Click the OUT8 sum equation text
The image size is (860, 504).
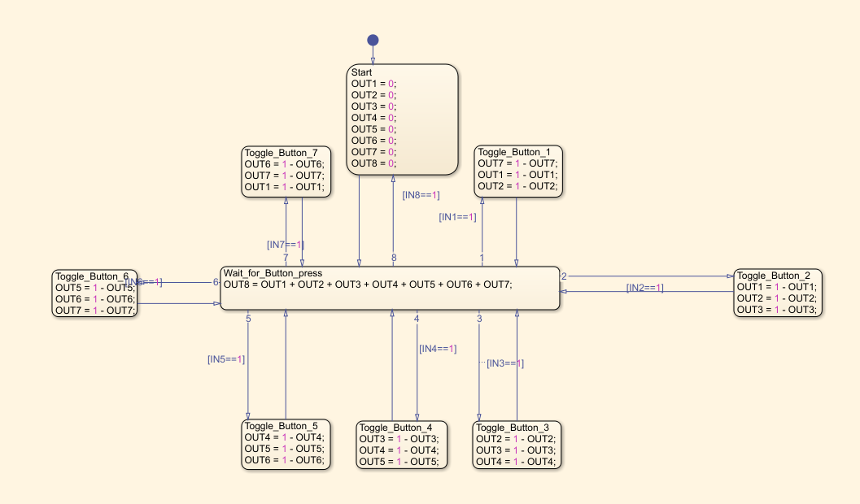coord(368,284)
